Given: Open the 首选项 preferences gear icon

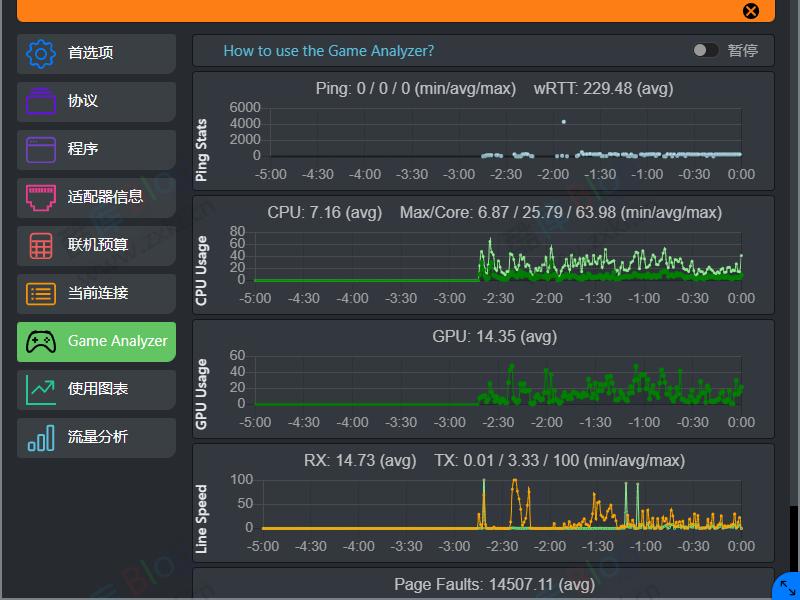Looking at the screenshot, I should [x=38, y=53].
